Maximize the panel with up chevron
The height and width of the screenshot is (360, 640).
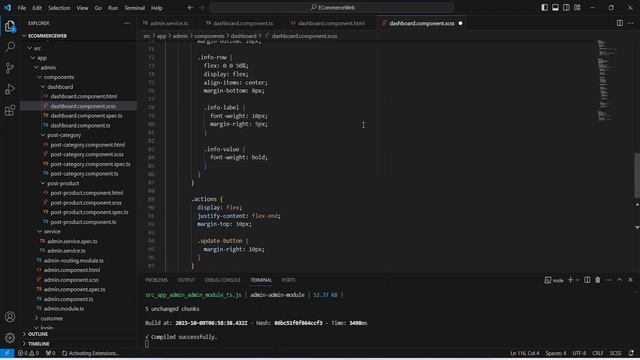click(x=620, y=280)
